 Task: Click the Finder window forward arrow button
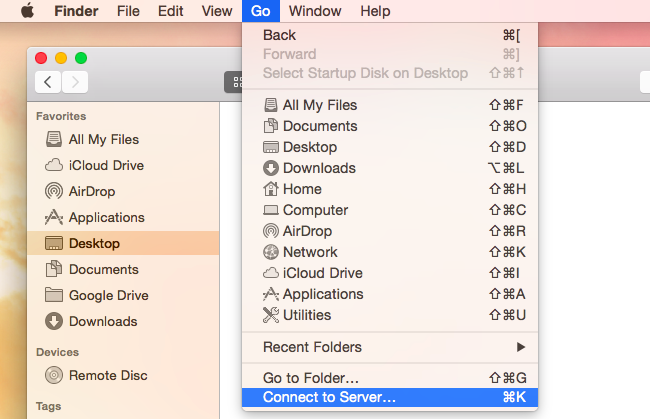click(x=75, y=82)
